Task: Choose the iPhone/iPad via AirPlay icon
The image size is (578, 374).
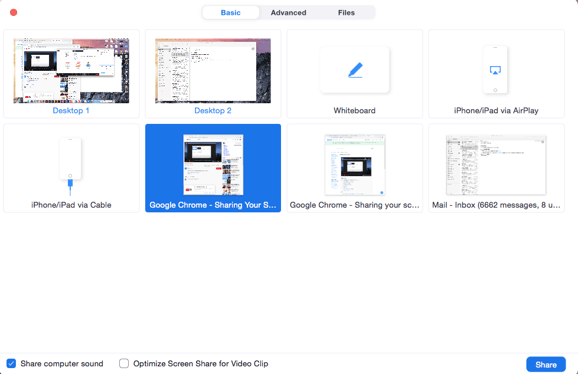Action: coord(495,70)
